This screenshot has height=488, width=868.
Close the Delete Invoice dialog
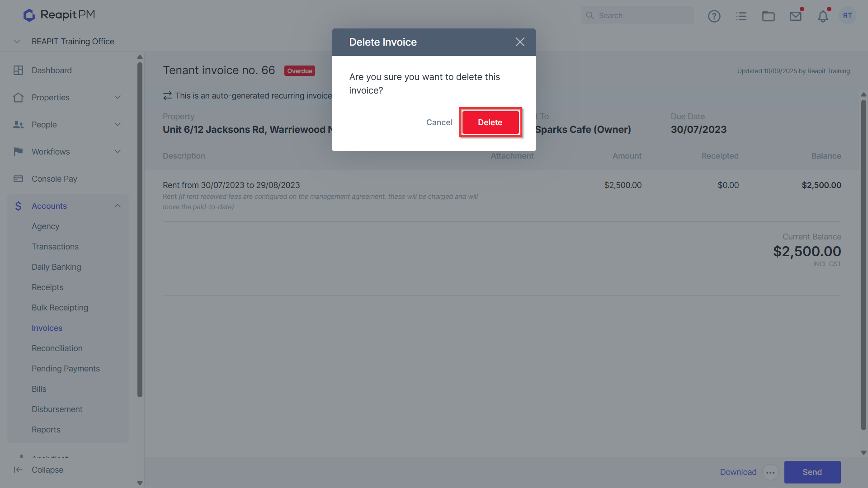click(x=520, y=42)
